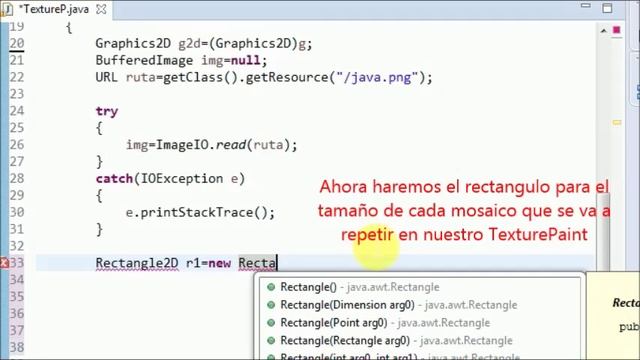Maximize the editor area
The width and height of the screenshot is (640, 360).
607,8
